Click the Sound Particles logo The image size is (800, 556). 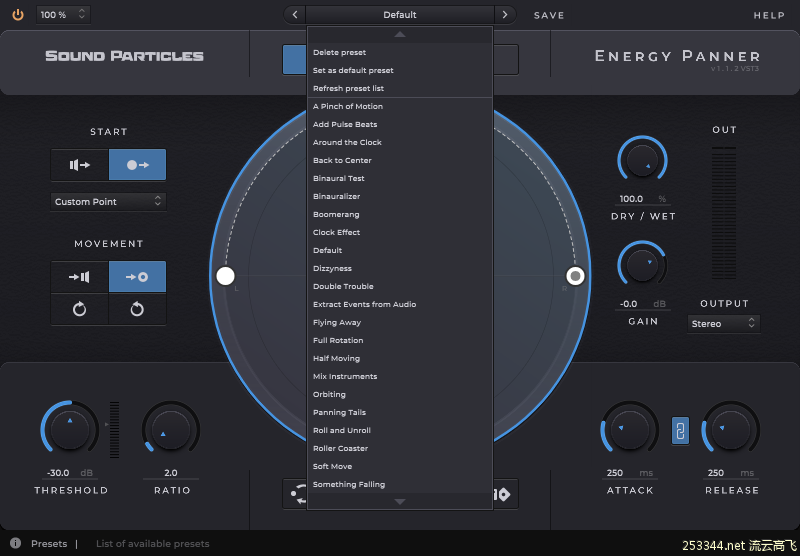click(x=124, y=56)
